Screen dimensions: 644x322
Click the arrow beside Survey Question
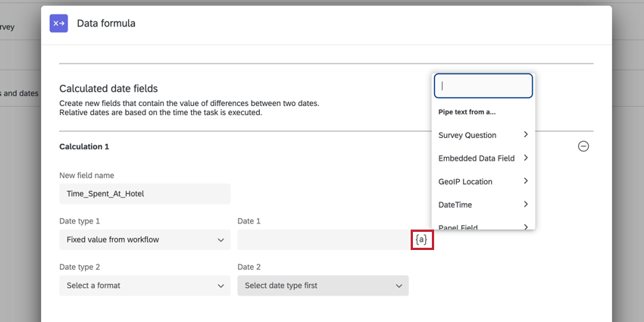(x=525, y=135)
